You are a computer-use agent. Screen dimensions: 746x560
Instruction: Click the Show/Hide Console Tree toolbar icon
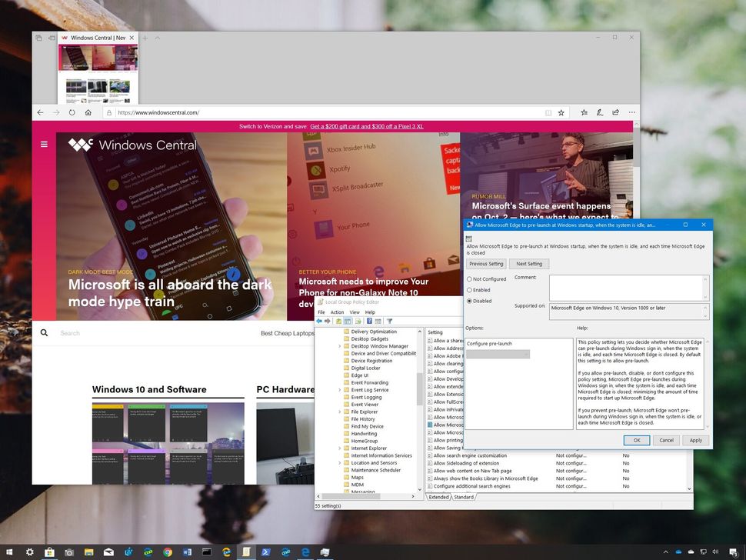348,322
